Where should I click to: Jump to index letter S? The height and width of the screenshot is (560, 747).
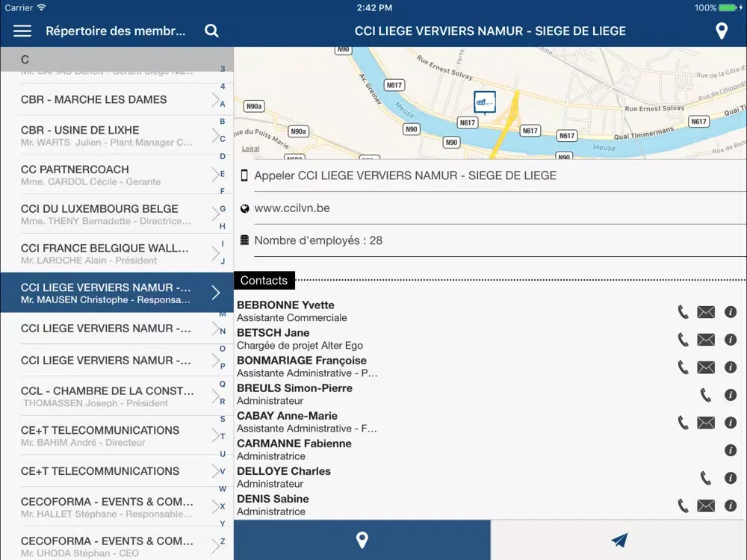(x=223, y=419)
